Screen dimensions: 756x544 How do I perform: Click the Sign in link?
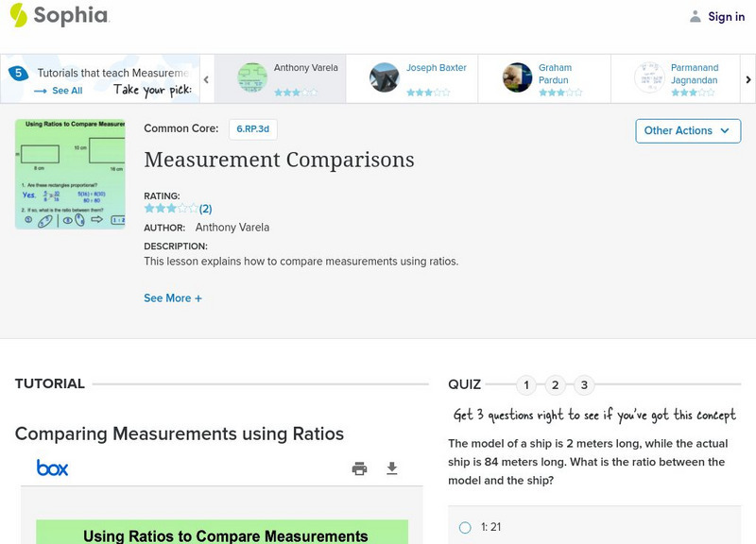click(726, 16)
